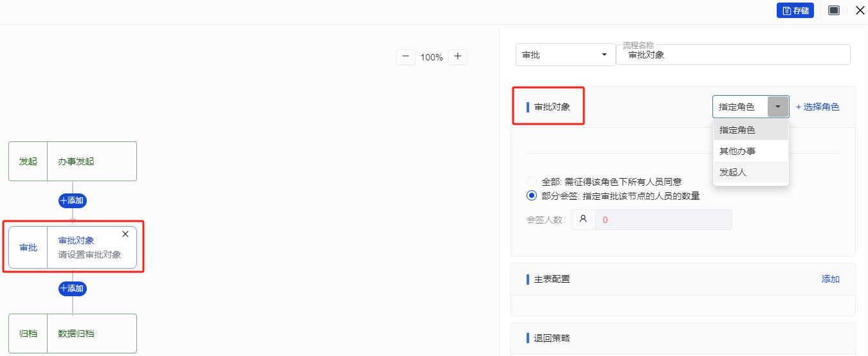Zoom out the flow canvas
Viewport: 868px width, 356px height.
pyautogui.click(x=405, y=57)
